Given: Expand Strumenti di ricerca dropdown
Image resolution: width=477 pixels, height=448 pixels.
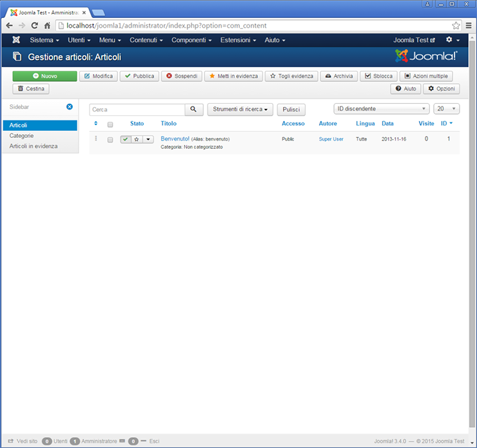Looking at the screenshot, I should pos(240,110).
